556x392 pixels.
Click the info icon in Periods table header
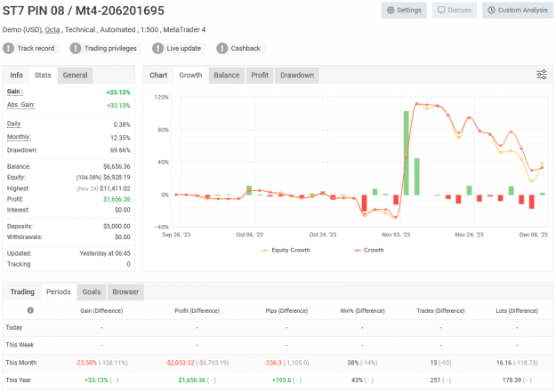tap(30, 310)
